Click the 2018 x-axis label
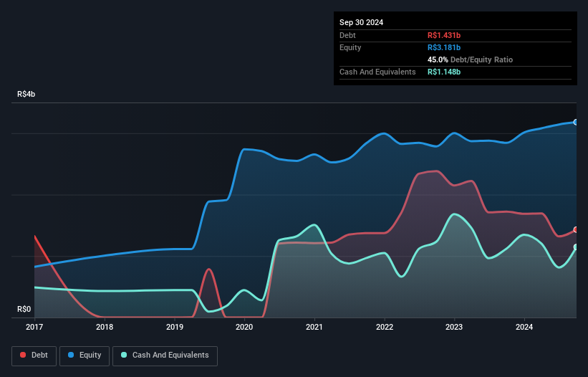This screenshot has width=588, height=377. click(105, 327)
